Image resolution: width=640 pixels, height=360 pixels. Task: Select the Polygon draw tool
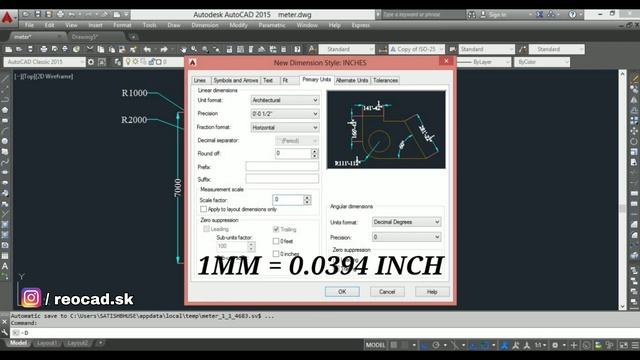[x=5, y=110]
